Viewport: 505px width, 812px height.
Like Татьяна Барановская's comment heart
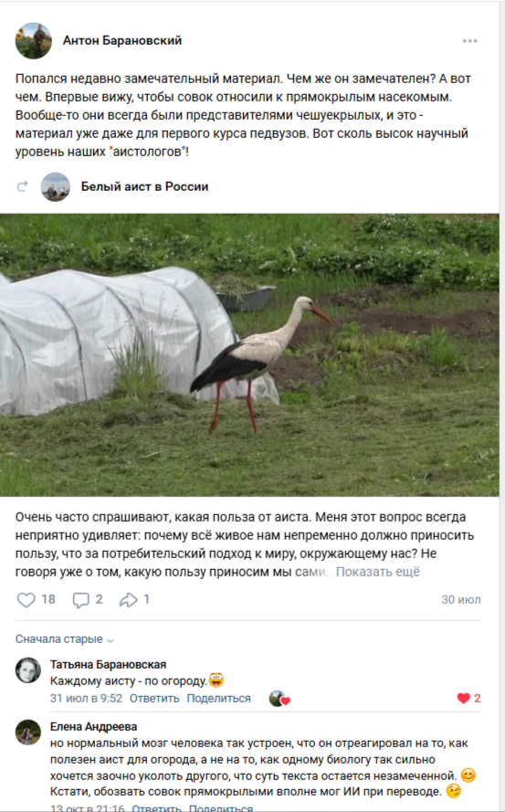coord(464,698)
